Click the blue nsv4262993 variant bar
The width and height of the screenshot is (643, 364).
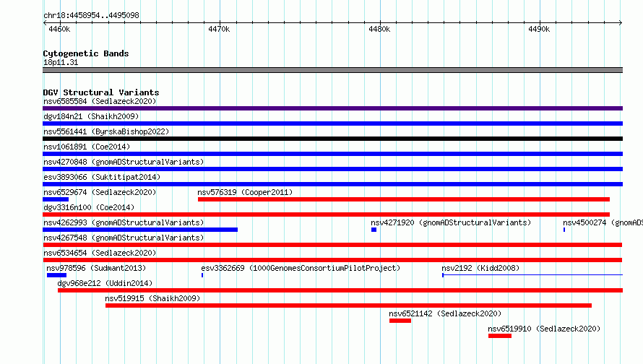click(140, 230)
